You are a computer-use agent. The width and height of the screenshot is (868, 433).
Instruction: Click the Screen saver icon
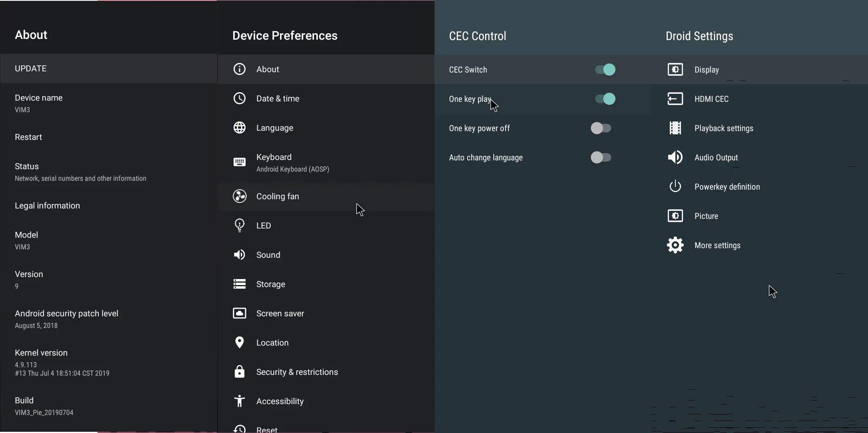coord(240,313)
